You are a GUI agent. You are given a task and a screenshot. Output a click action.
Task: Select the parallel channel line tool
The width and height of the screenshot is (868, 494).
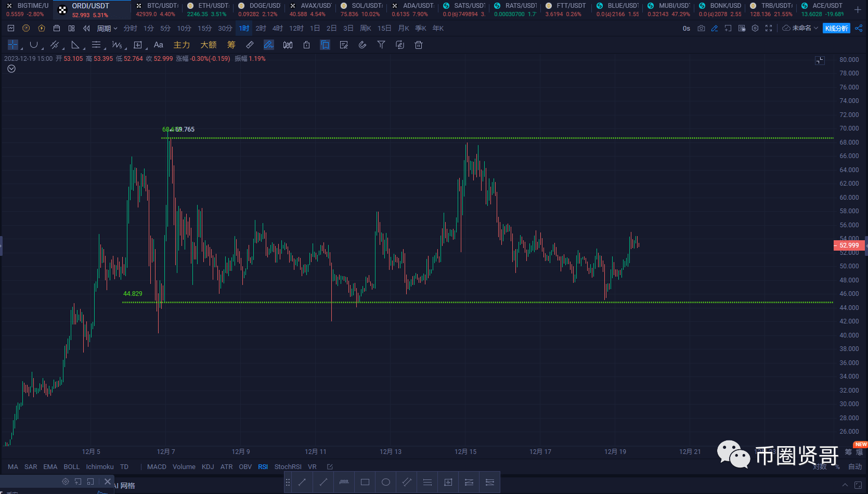pos(55,45)
